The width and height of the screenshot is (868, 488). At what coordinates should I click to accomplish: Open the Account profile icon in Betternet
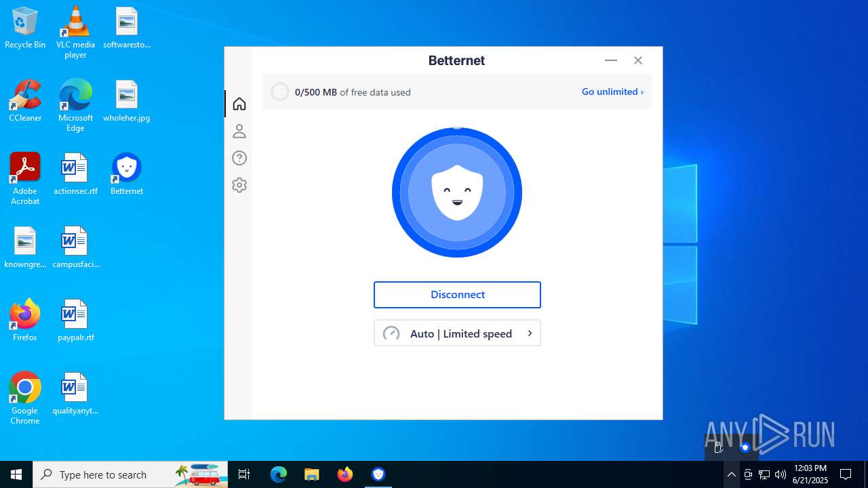point(239,131)
